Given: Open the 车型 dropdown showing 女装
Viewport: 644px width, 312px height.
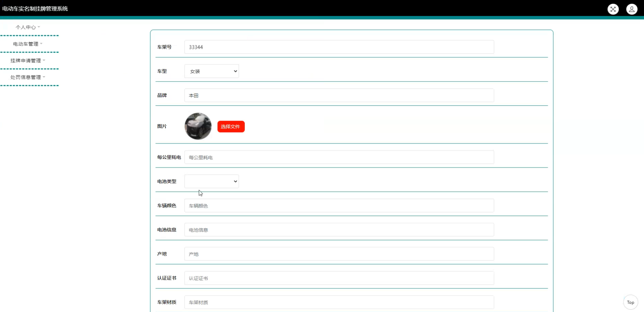Looking at the screenshot, I should click(212, 71).
